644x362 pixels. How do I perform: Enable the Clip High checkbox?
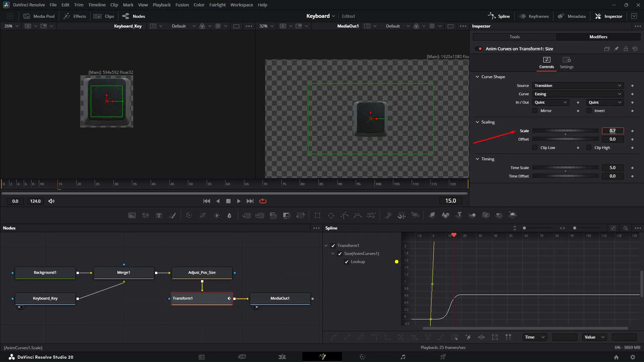[589, 148]
